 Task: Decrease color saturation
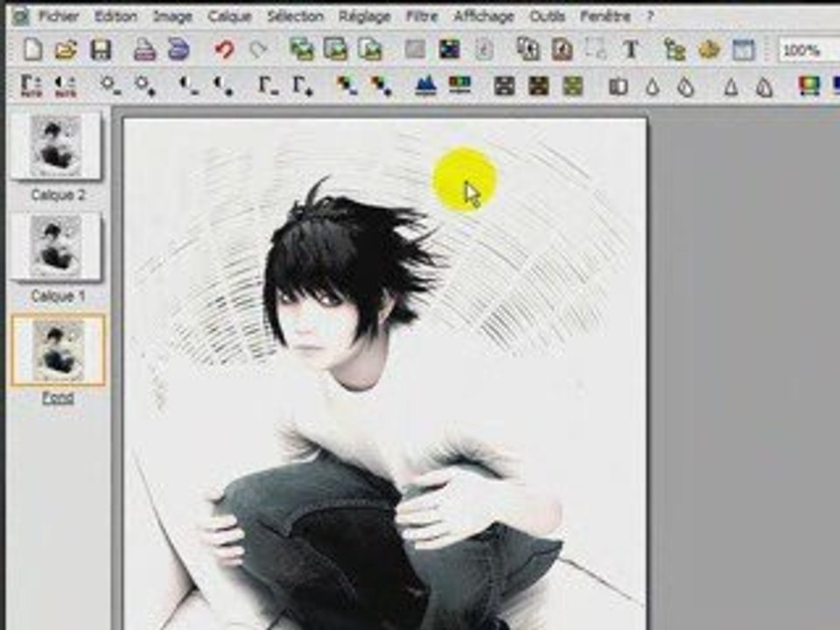[x=346, y=86]
